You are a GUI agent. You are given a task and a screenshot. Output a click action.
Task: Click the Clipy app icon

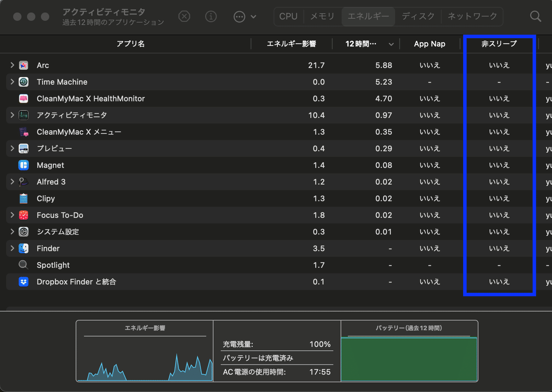[x=23, y=199]
